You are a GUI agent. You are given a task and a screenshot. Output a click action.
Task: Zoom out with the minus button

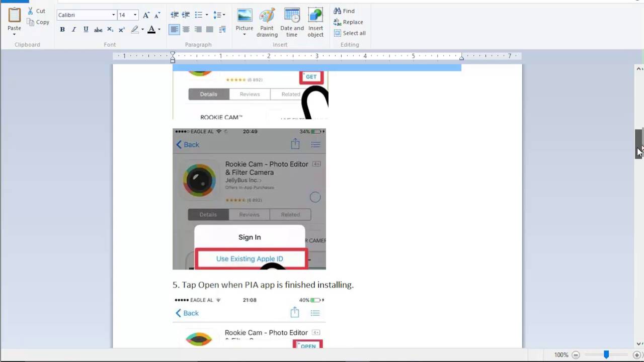click(x=576, y=355)
